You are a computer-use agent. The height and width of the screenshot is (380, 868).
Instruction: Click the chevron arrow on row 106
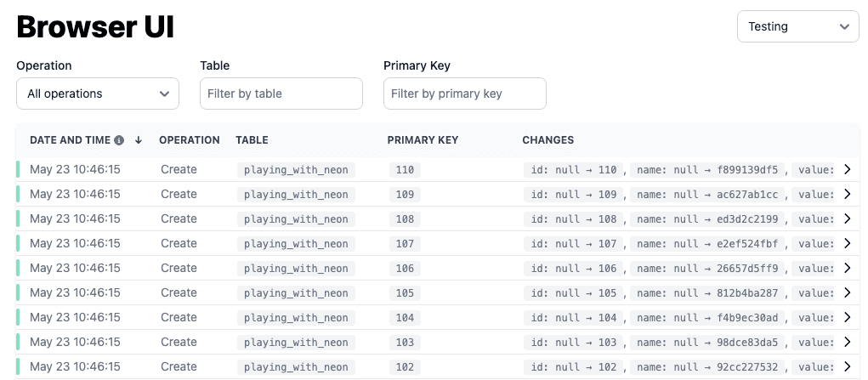pos(847,268)
